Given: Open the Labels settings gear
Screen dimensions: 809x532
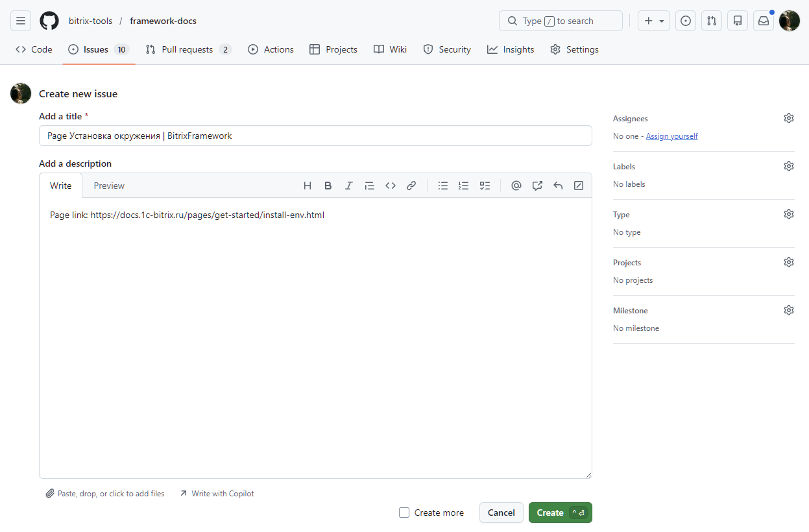Looking at the screenshot, I should [789, 166].
